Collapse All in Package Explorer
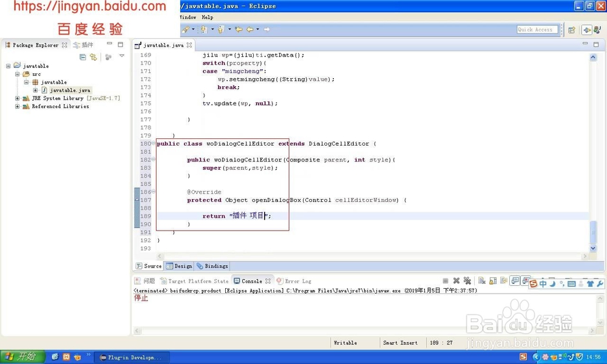This screenshot has height=364, width=607. (x=83, y=57)
